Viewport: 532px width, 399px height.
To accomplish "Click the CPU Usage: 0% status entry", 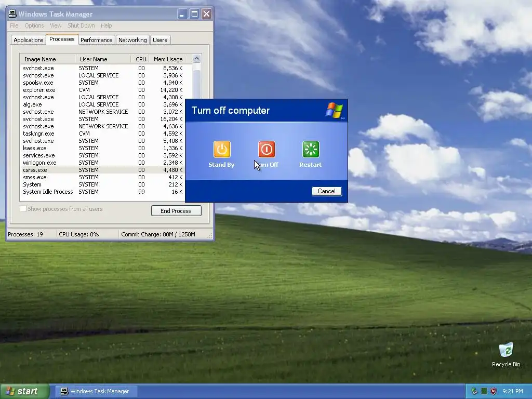I will (88, 234).
